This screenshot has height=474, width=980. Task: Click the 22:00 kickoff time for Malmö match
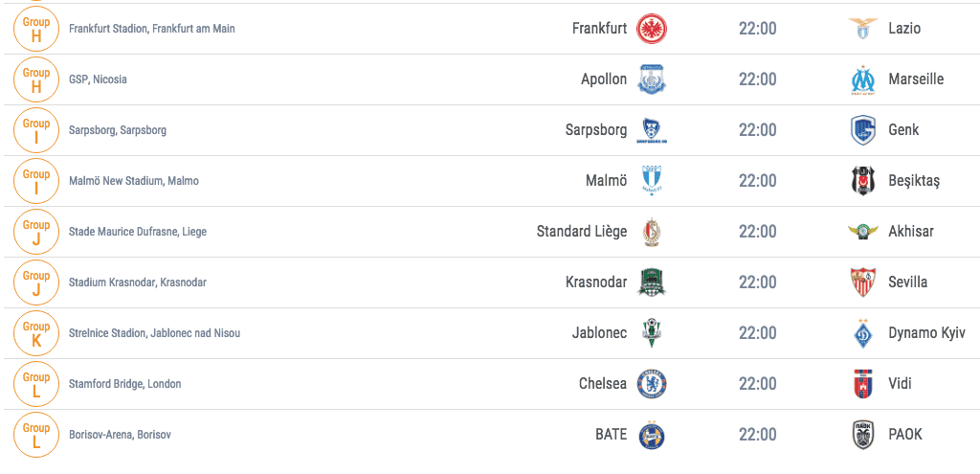click(x=758, y=181)
